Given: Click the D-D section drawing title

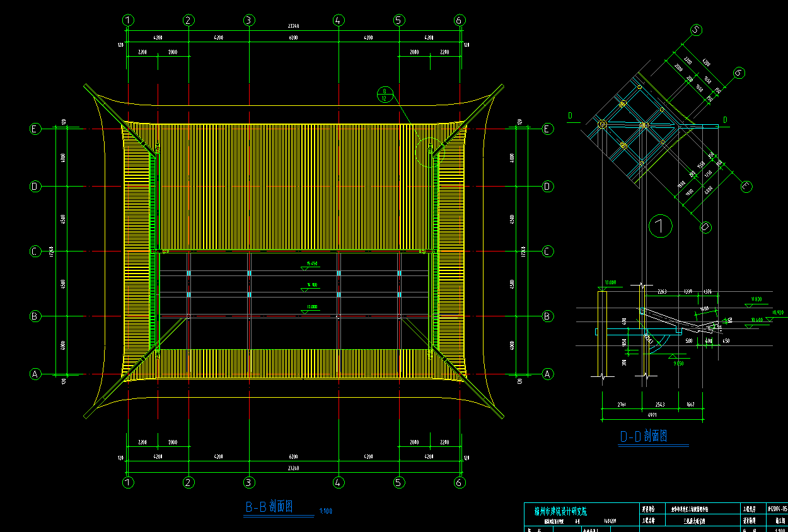Looking at the screenshot, I should 643,436.
